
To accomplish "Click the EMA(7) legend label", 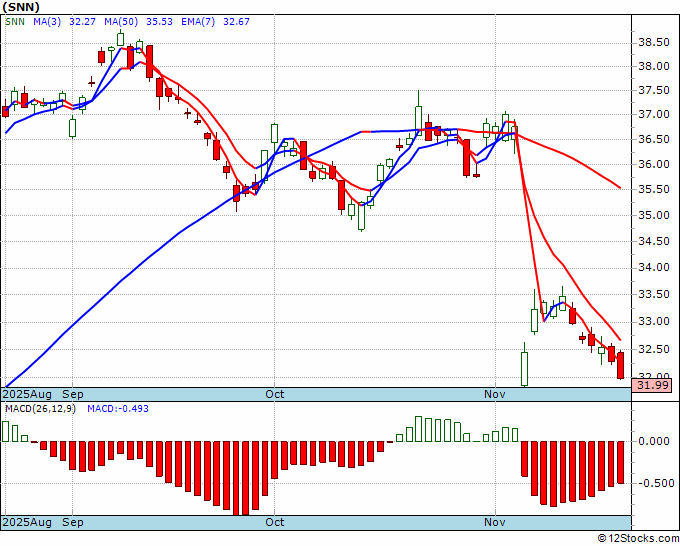I will click(x=198, y=22).
